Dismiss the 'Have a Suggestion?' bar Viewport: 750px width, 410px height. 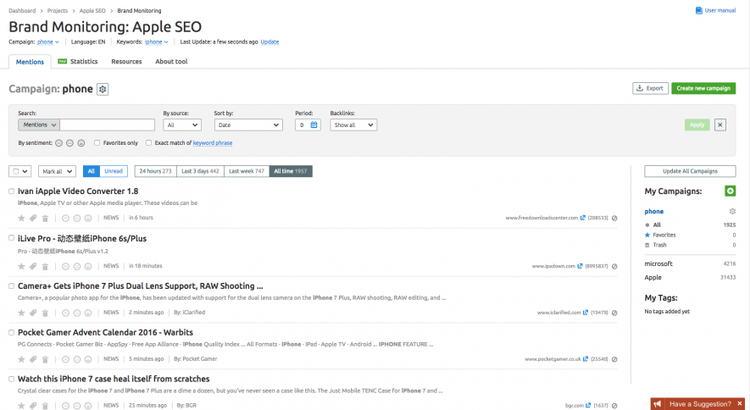tap(739, 404)
